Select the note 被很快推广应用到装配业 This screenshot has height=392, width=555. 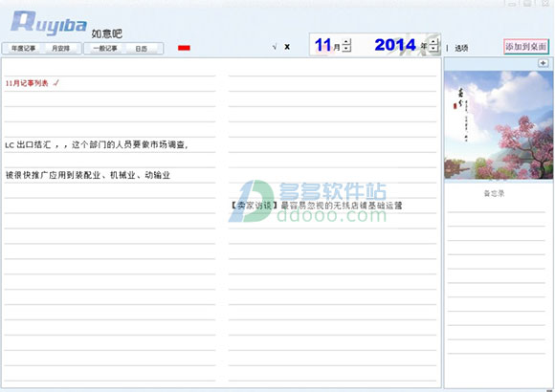[x=88, y=175]
